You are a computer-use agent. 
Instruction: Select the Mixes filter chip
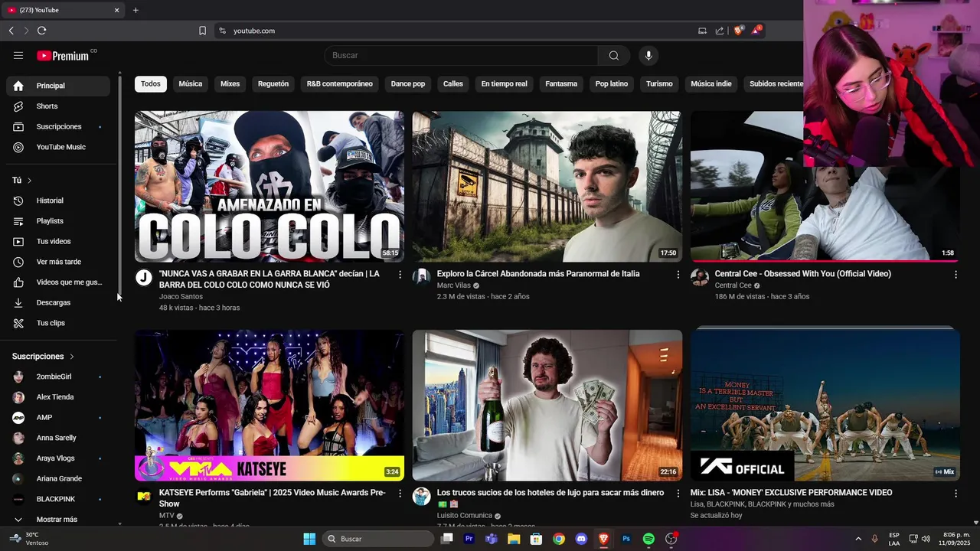coord(230,83)
